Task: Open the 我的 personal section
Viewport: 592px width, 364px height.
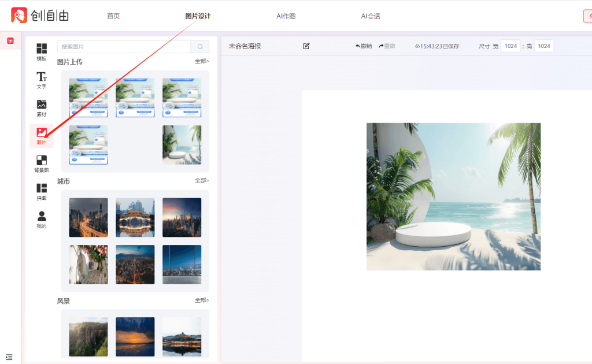Action: coord(42,220)
